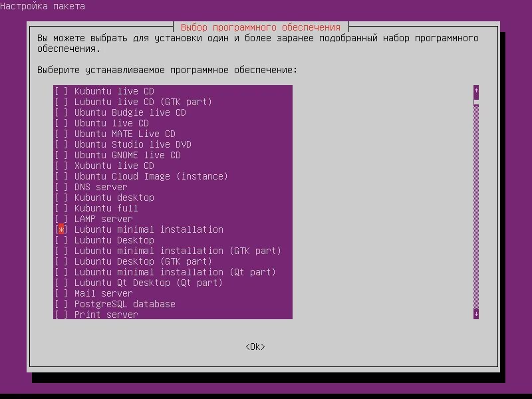Tick the Lubuntu Desktop checkbox

click(61, 240)
